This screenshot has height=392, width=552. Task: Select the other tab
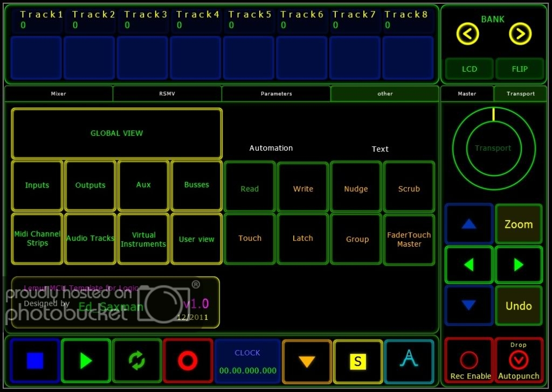385,94
